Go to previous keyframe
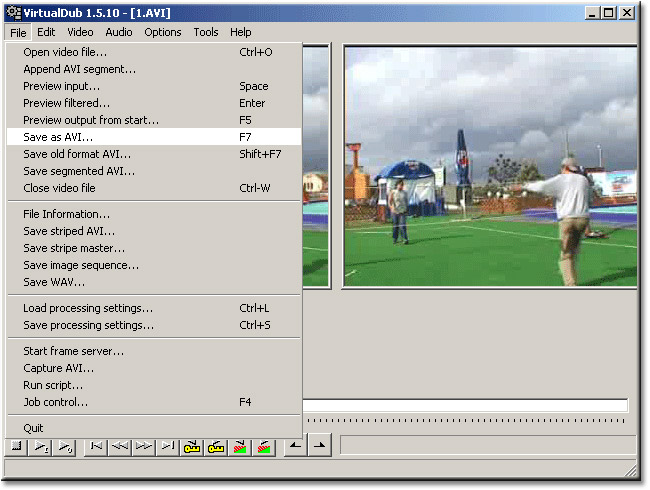Viewport: 650px width, 490px height. tap(192, 447)
